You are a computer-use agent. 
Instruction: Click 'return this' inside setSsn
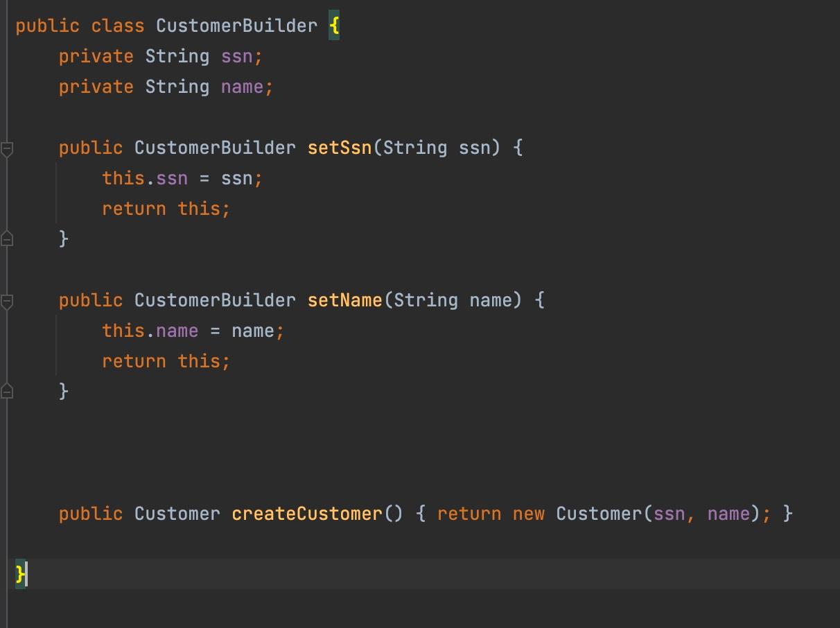166,208
